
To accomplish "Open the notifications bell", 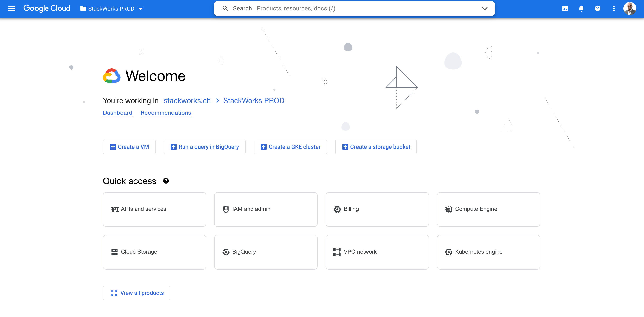I will point(581,9).
